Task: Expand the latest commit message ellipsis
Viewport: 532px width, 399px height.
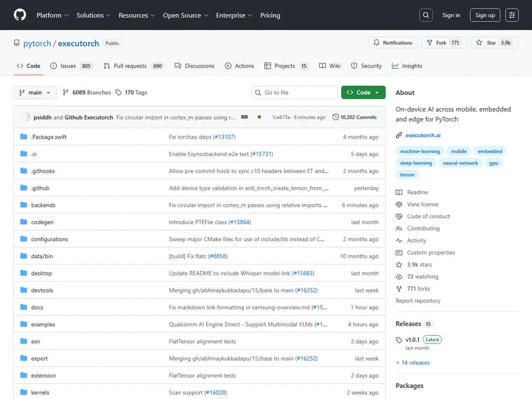Action: 244,117
